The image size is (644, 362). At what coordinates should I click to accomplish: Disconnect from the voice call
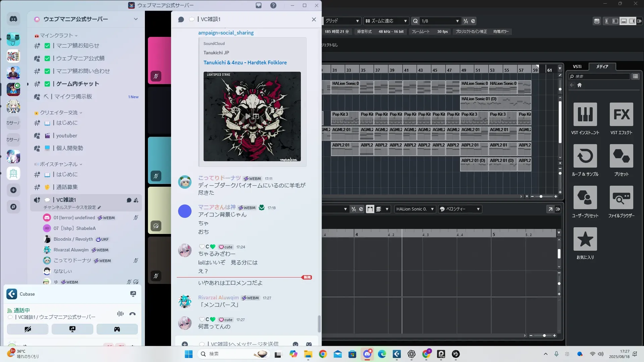[x=132, y=314]
